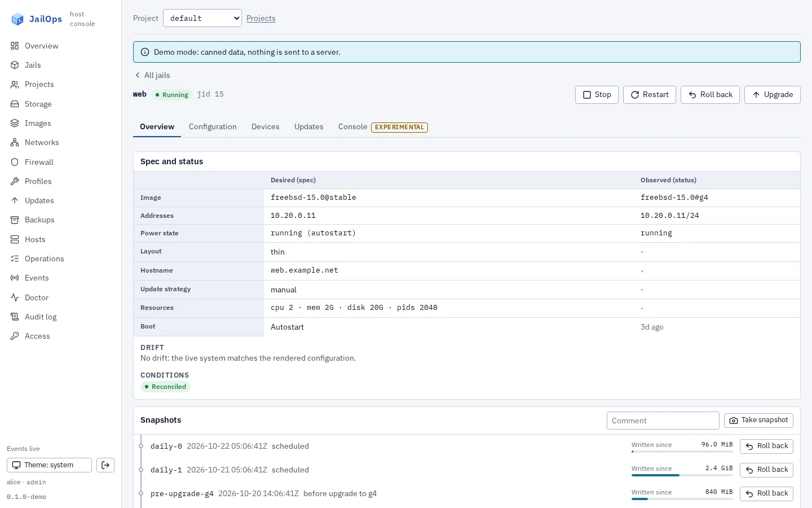Click the Events broadcast icon in sidebar
The height and width of the screenshot is (508, 812).
[x=15, y=278]
